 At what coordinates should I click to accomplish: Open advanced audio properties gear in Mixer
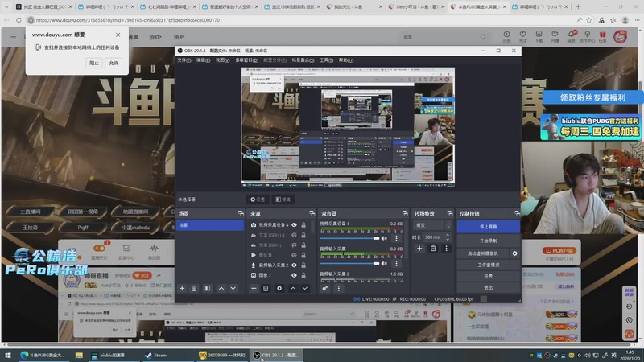(x=325, y=289)
